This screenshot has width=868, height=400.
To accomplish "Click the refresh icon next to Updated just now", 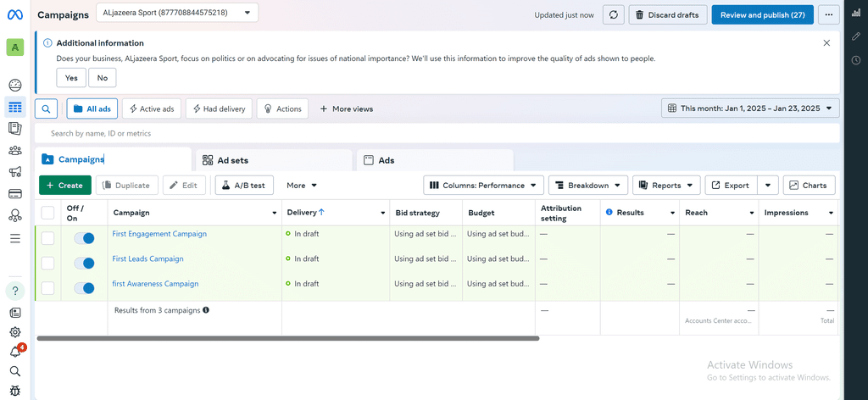I will tap(614, 15).
